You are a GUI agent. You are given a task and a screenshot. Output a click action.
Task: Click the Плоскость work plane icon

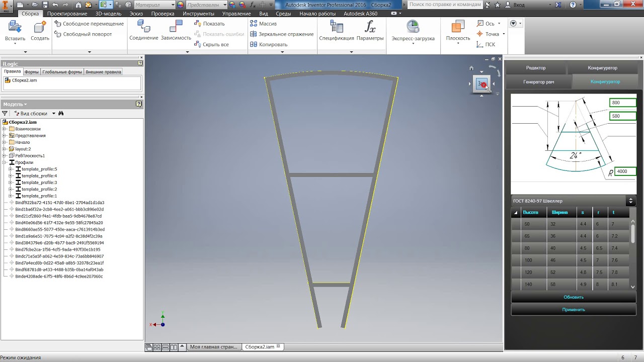(458, 27)
